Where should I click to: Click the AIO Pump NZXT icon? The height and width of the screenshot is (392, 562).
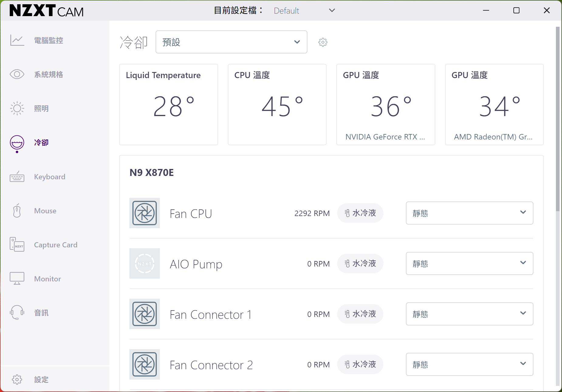coord(145,263)
